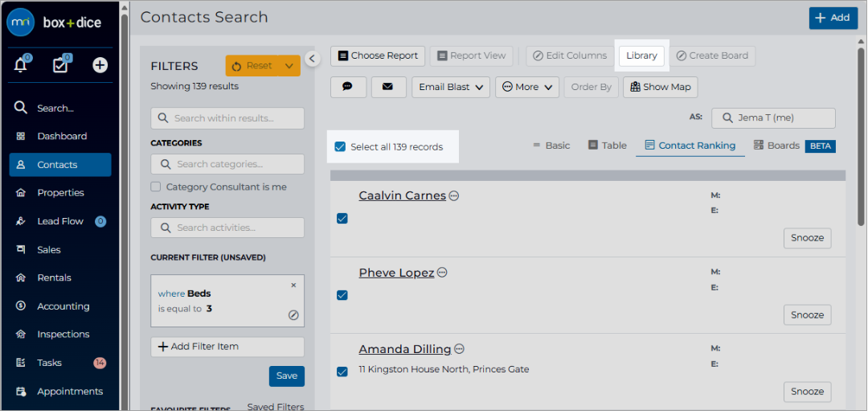
Task: Open Caalvin Carnes contact
Action: [x=403, y=195]
